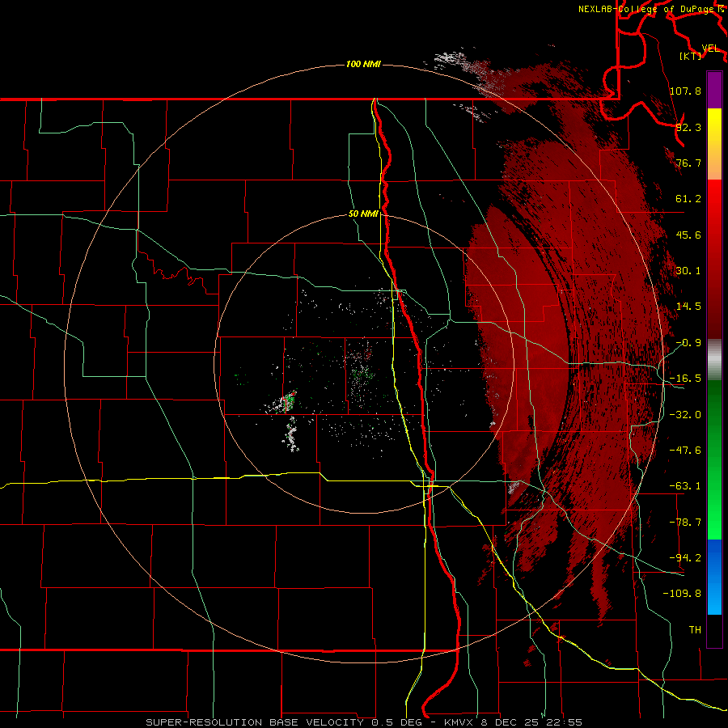Click the -94.2 value on velocity scale
The height and width of the screenshot is (728, 728).
click(x=685, y=558)
